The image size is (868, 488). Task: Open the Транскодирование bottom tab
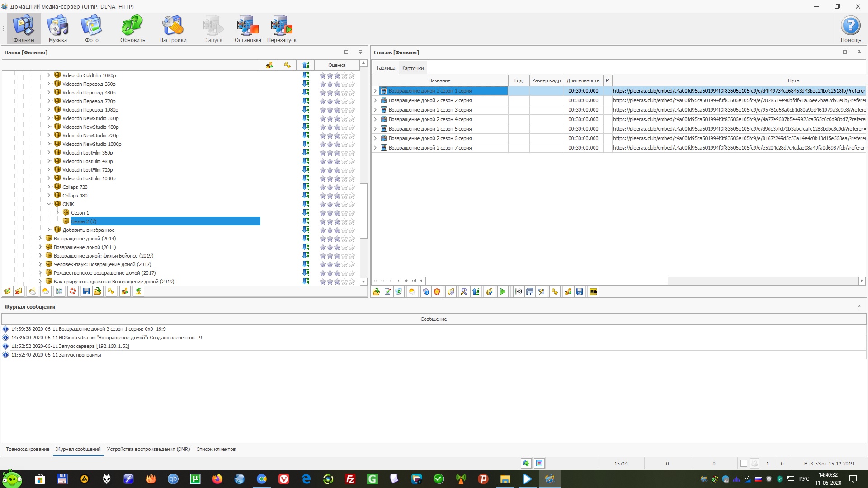pyautogui.click(x=28, y=449)
